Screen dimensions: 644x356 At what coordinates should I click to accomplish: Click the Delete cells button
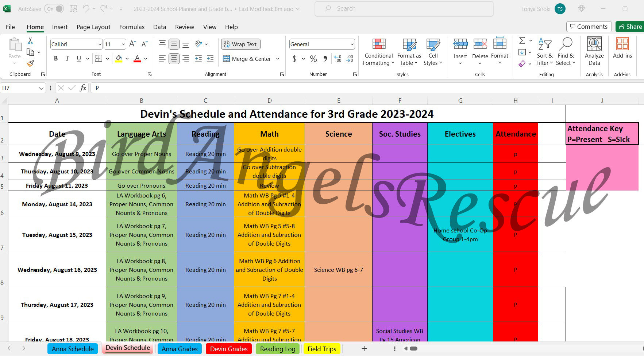[x=480, y=51]
